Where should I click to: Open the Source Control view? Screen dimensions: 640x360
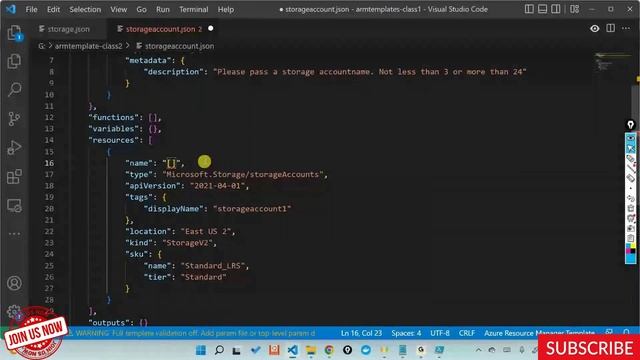15,119
